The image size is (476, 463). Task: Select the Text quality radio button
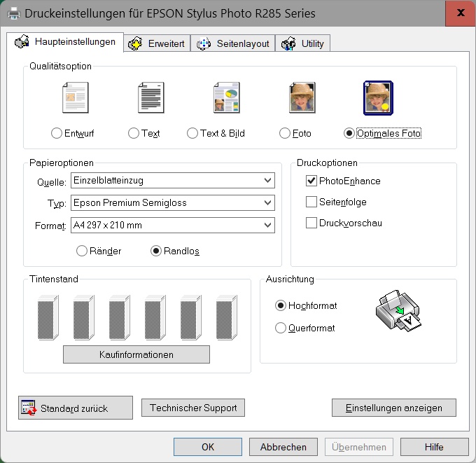(134, 133)
